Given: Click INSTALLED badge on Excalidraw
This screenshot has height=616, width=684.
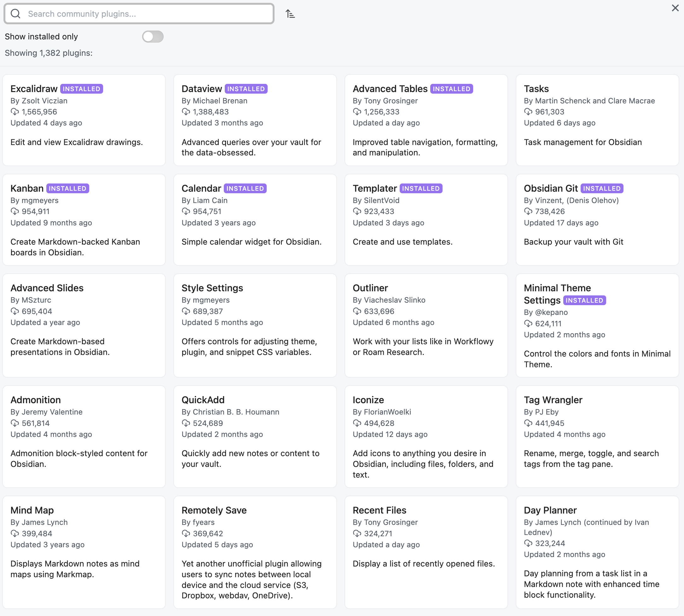Looking at the screenshot, I should [x=82, y=89].
